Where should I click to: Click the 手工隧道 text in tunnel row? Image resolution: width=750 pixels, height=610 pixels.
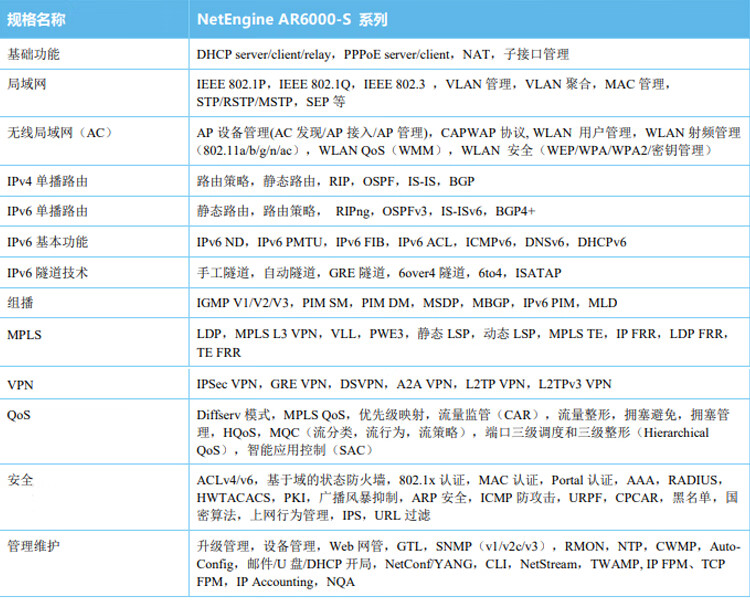point(222,272)
